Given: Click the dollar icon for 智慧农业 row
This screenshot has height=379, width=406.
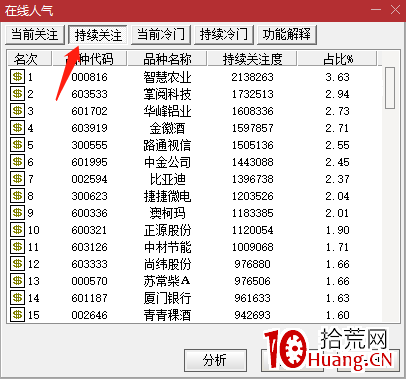Looking at the screenshot, I should pyautogui.click(x=17, y=77).
